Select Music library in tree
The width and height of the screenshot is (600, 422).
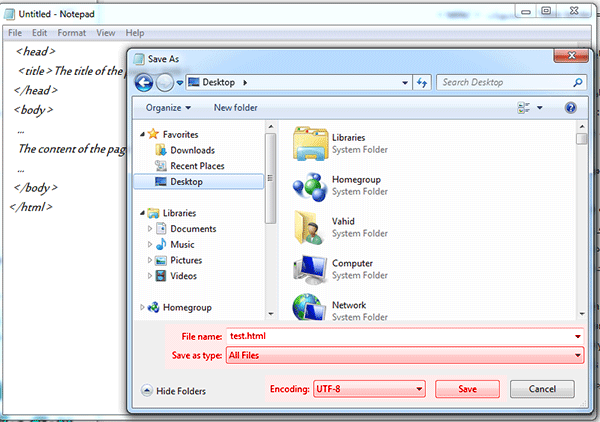tap(175, 244)
